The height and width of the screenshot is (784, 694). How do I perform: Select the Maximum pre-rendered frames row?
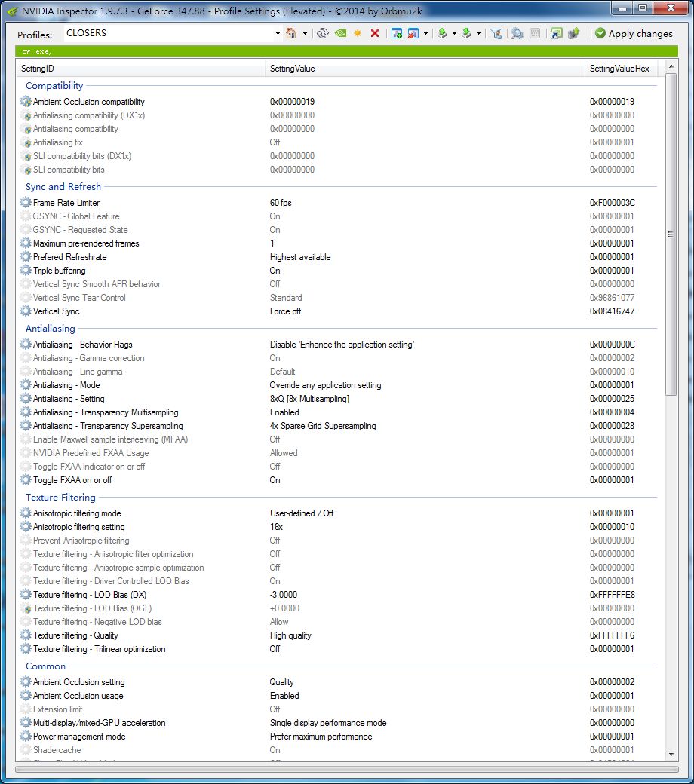pos(337,243)
